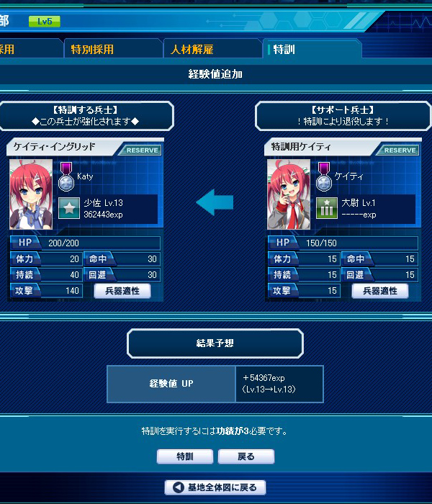This screenshot has width=432, height=504.
Task: Select the 少佐 star rank badge icon
Action: pos(69,208)
